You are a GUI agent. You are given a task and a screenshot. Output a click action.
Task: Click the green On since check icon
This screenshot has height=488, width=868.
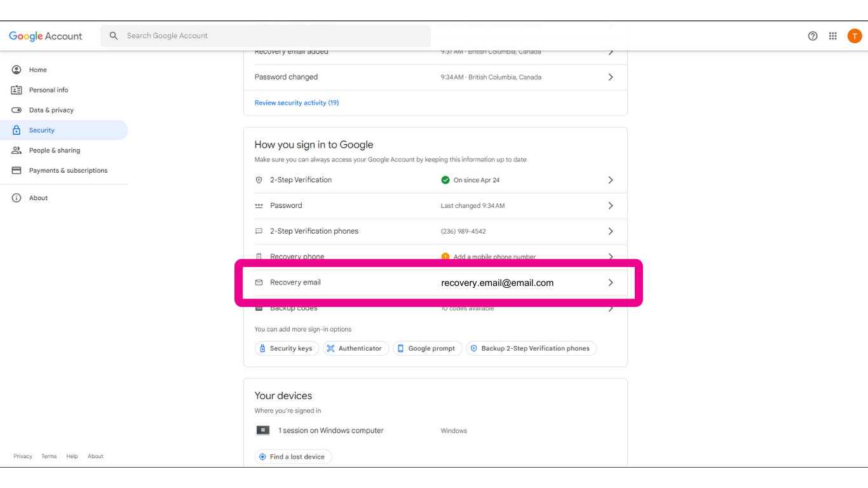445,180
